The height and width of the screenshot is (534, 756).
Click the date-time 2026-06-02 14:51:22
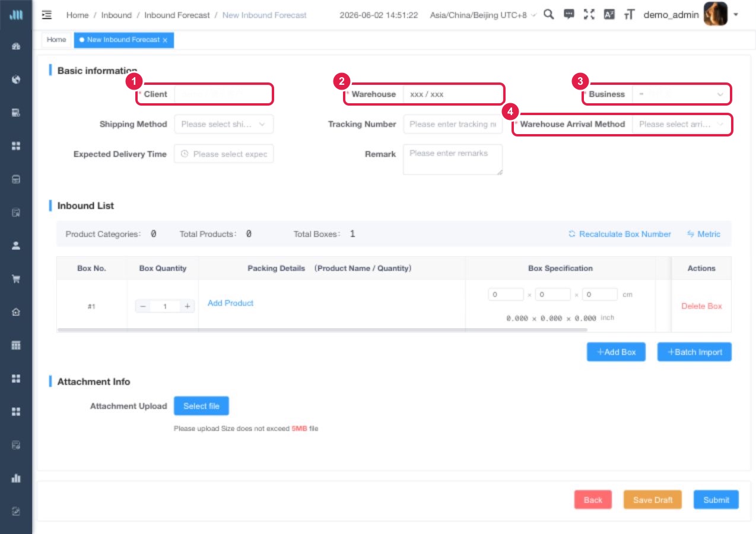pos(379,15)
